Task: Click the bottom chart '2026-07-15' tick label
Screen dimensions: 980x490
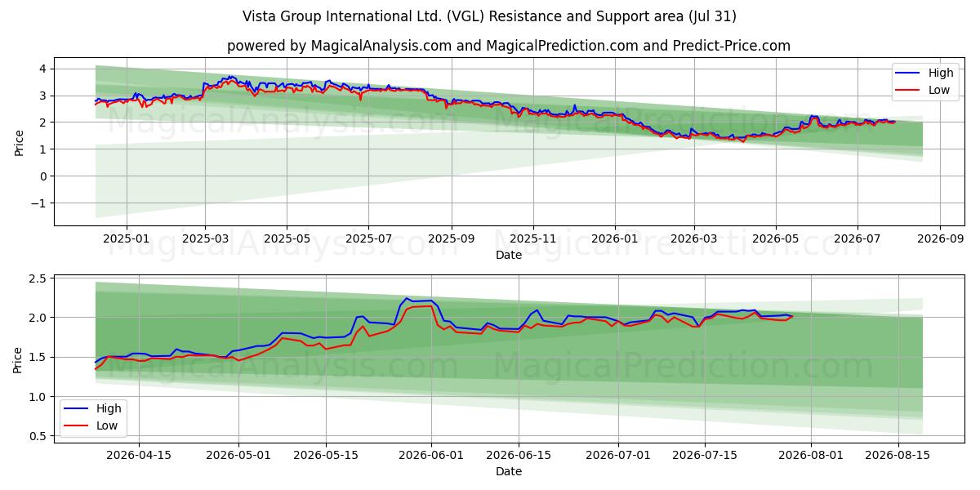Action: 706,456
